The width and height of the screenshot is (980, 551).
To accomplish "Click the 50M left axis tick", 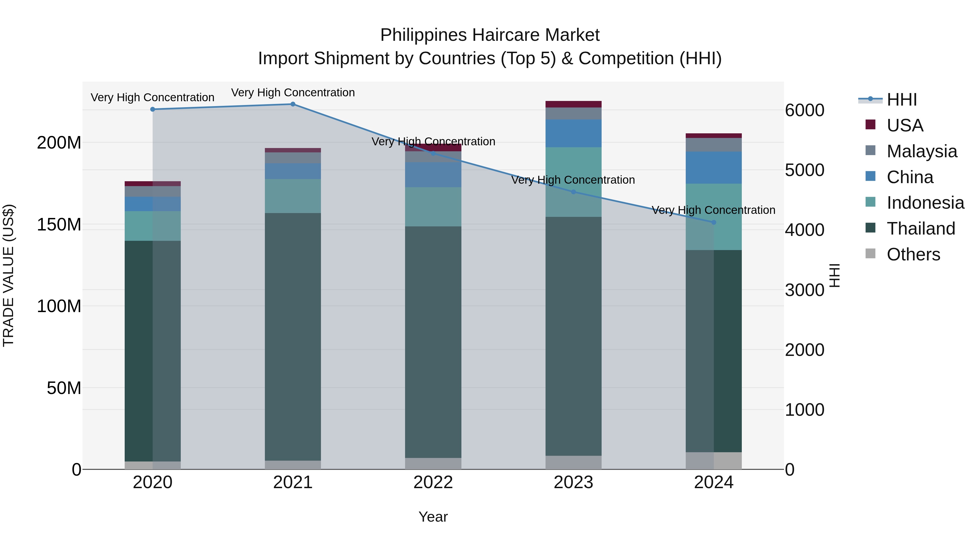I will pos(64,388).
